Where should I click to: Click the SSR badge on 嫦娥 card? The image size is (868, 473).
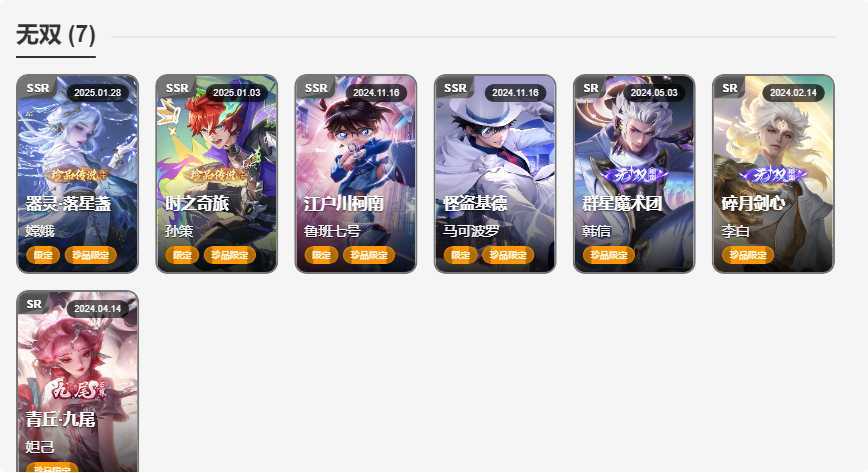click(38, 88)
